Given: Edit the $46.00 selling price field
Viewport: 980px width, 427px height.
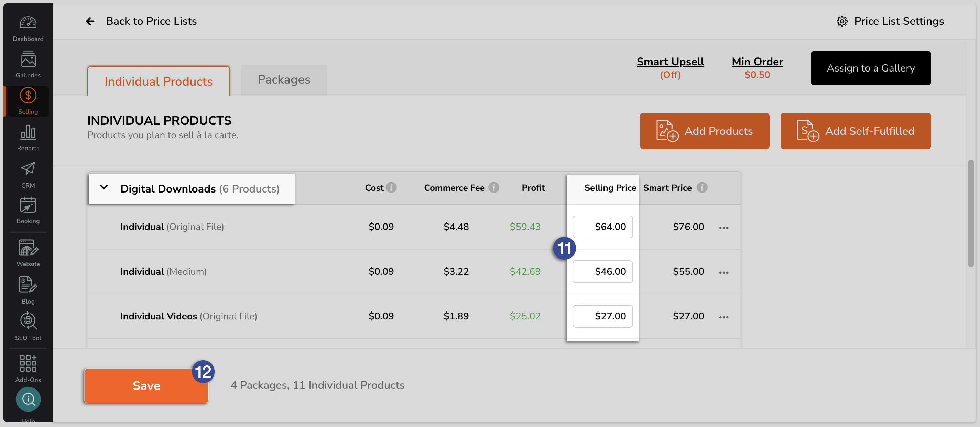Looking at the screenshot, I should pyautogui.click(x=602, y=272).
